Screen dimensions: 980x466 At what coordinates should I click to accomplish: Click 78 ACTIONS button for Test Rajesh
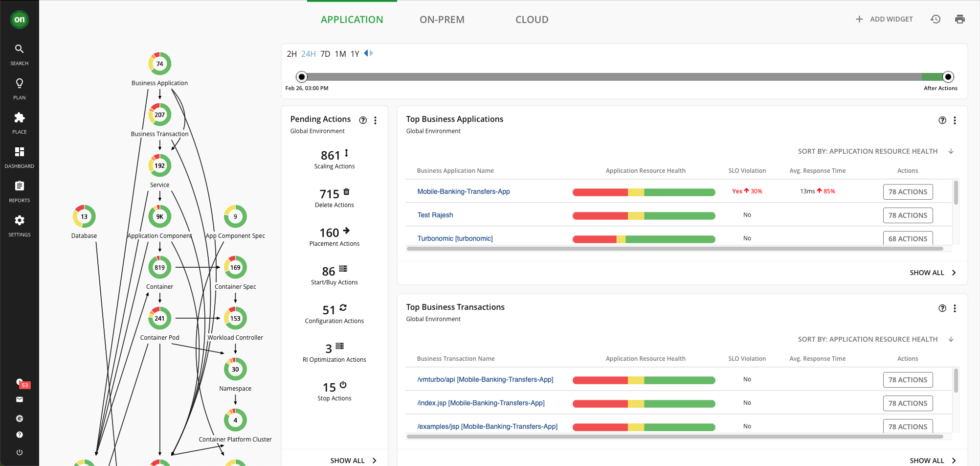[x=908, y=215]
